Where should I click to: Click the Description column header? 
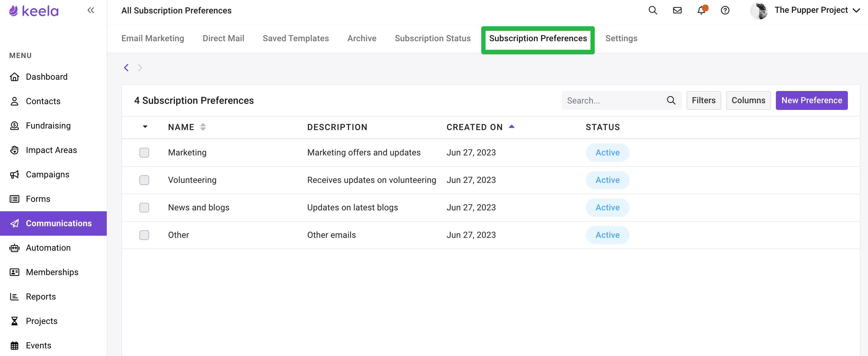tap(337, 127)
